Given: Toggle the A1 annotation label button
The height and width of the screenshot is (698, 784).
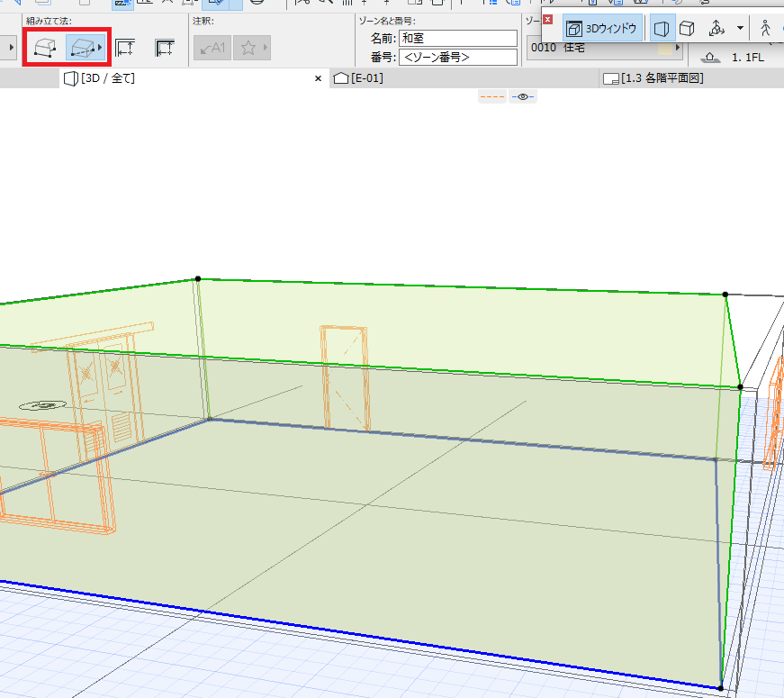Looking at the screenshot, I should click(x=212, y=48).
